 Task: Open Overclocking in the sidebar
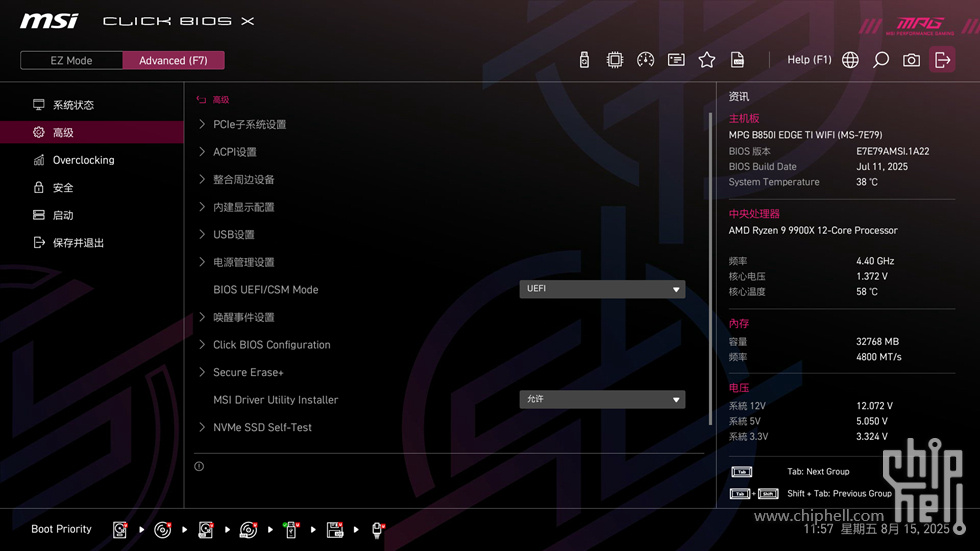92,160
